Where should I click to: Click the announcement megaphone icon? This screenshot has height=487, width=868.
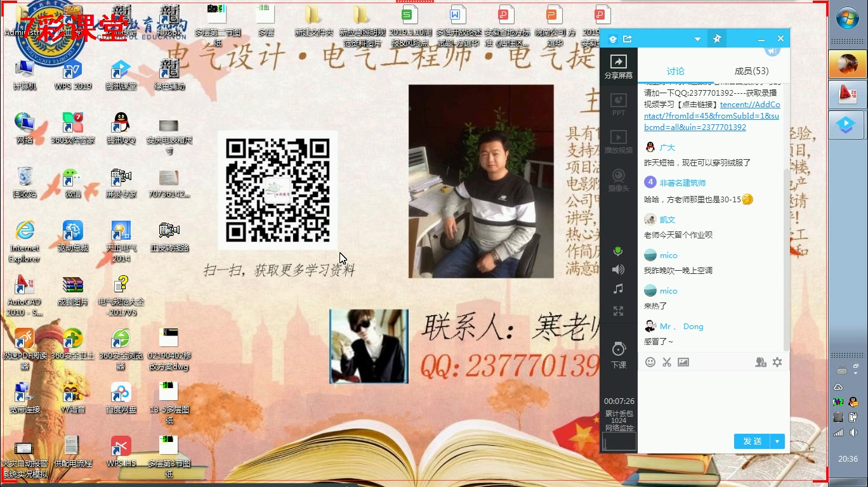tap(772, 50)
